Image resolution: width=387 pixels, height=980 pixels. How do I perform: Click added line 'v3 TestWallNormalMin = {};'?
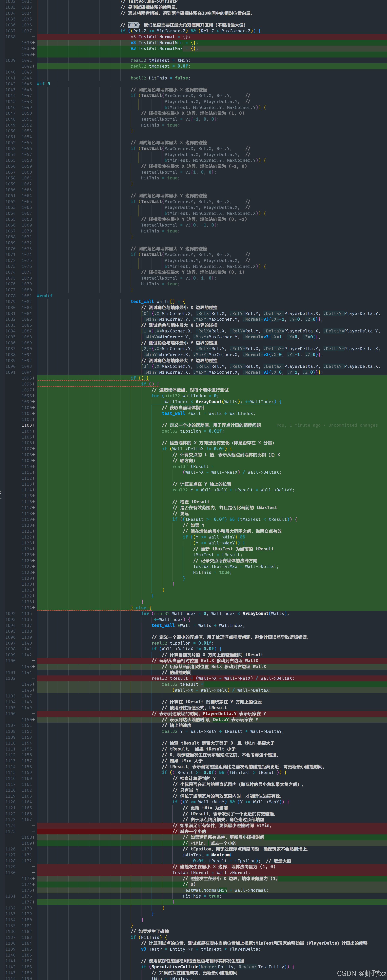click(x=164, y=43)
